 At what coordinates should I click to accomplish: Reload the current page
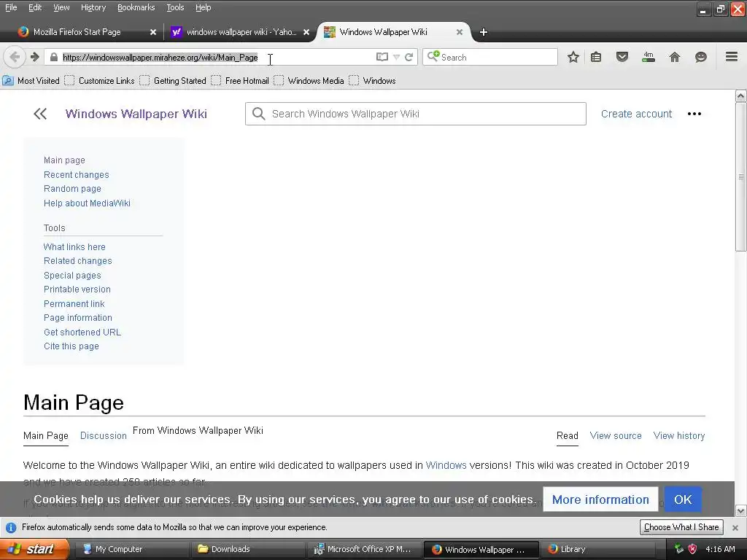[409, 57]
